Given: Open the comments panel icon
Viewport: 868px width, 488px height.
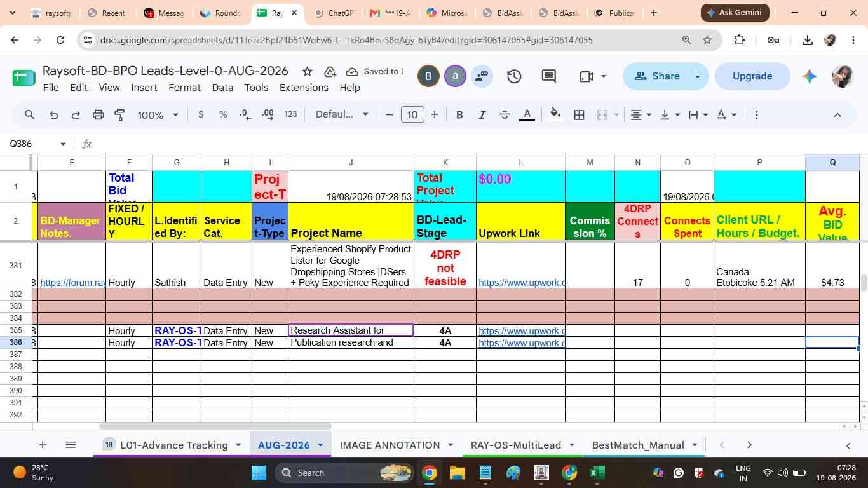Looking at the screenshot, I should point(549,76).
